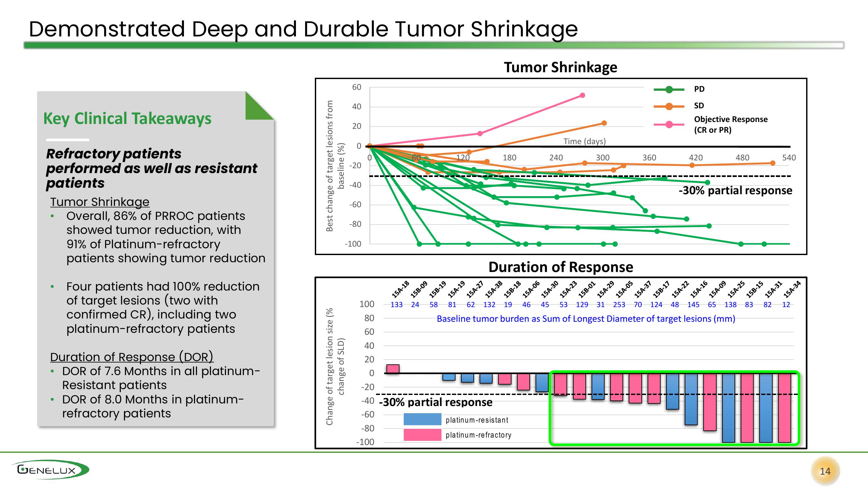Click patient ID label 15B-15
The image size is (868, 488).
[x=755, y=289]
